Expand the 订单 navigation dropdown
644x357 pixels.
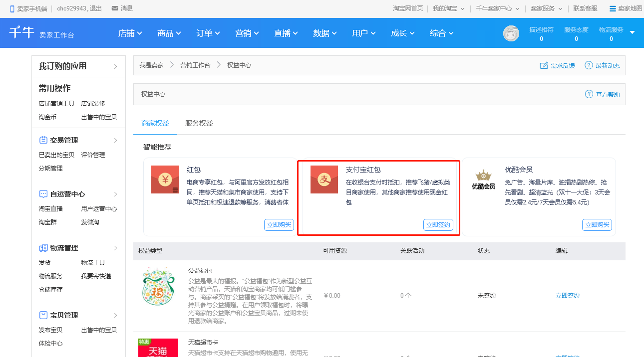point(208,33)
